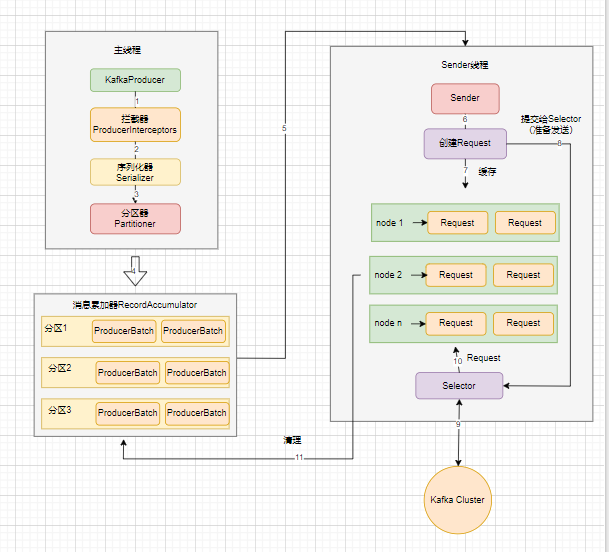Select the right Request box in node n row
This screenshot has width=609, height=552.
pyautogui.click(x=523, y=323)
